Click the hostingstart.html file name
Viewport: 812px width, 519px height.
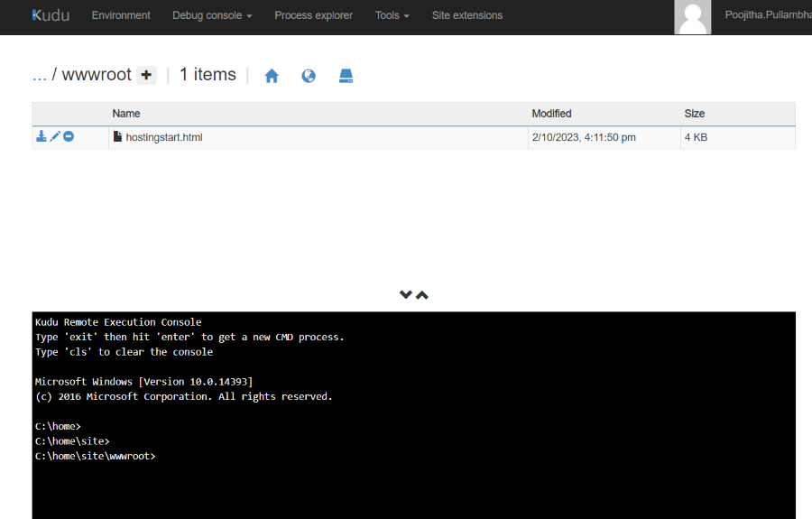coord(164,137)
